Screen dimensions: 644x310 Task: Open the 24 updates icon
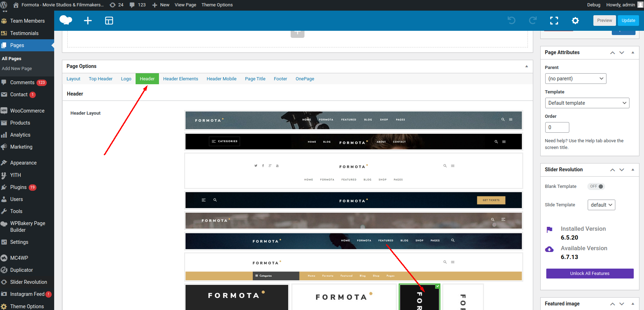pos(116,5)
